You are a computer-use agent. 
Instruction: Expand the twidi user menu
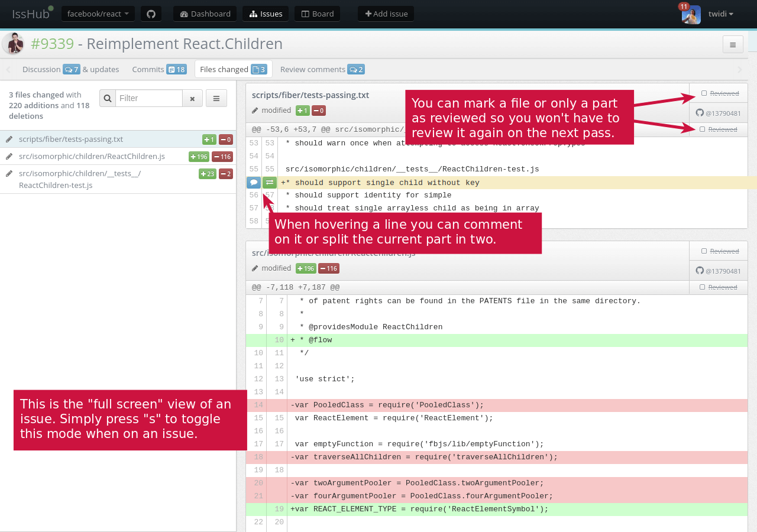721,14
